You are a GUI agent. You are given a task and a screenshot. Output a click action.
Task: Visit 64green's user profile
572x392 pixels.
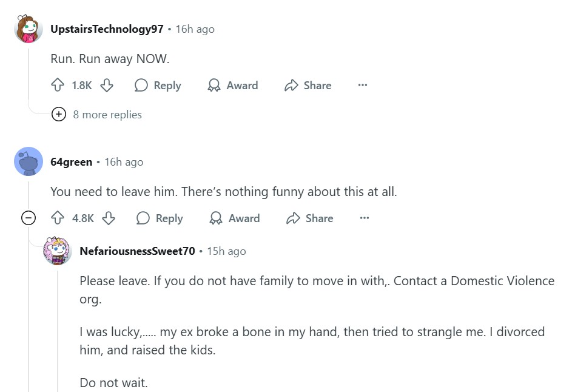click(x=71, y=161)
